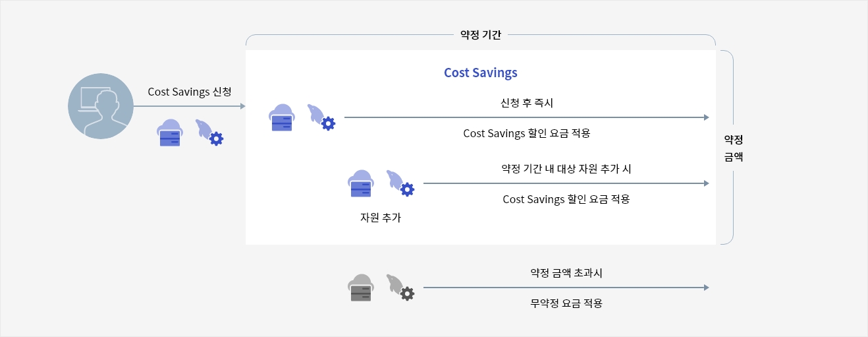Click discount rate text below 대상 자원 추가 시 arrow
The width and height of the screenshot is (868, 337).
point(566,199)
